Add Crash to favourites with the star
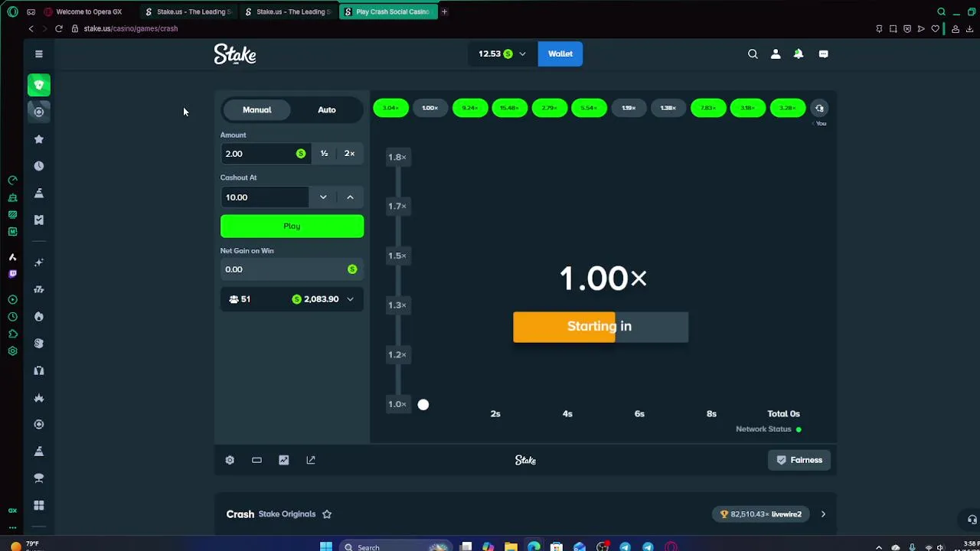This screenshot has height=551, width=980. point(327,514)
